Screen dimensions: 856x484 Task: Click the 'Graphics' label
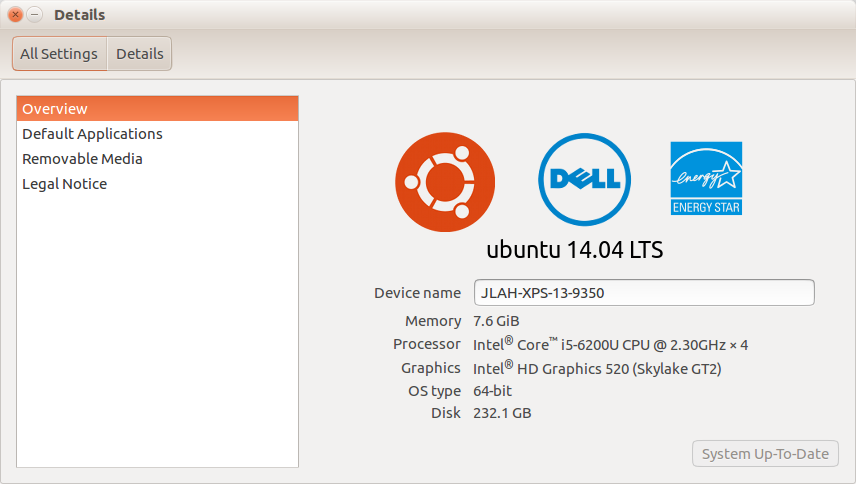pos(431,368)
